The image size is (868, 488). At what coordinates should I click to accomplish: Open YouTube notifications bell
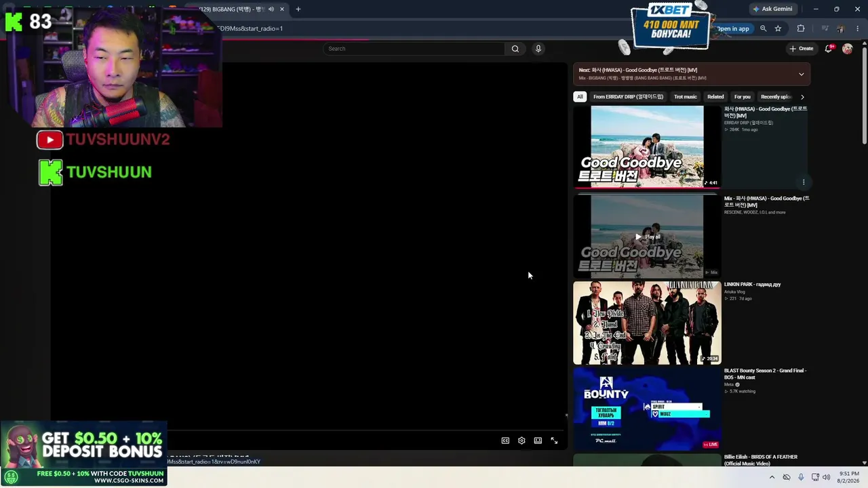[x=828, y=49]
